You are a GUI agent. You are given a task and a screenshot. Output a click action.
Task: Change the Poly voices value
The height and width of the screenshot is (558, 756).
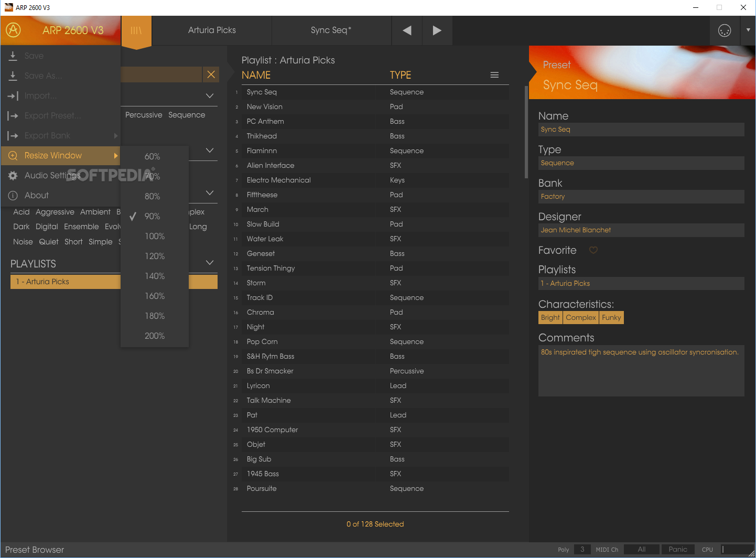point(582,550)
